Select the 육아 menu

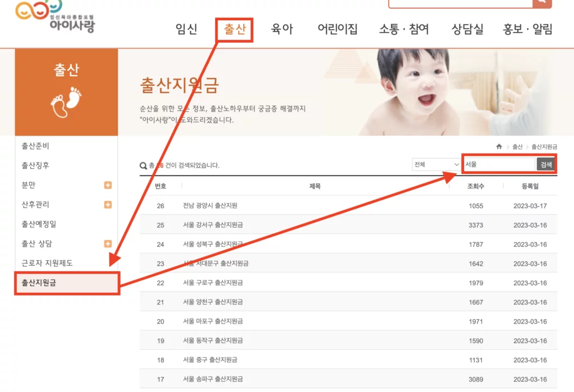click(x=282, y=30)
